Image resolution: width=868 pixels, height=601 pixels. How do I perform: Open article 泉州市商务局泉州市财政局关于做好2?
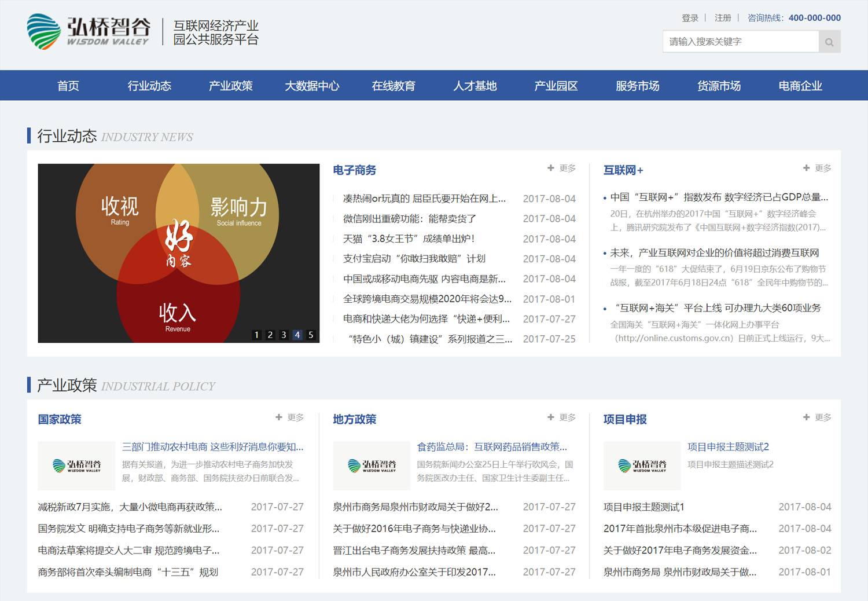point(415,507)
